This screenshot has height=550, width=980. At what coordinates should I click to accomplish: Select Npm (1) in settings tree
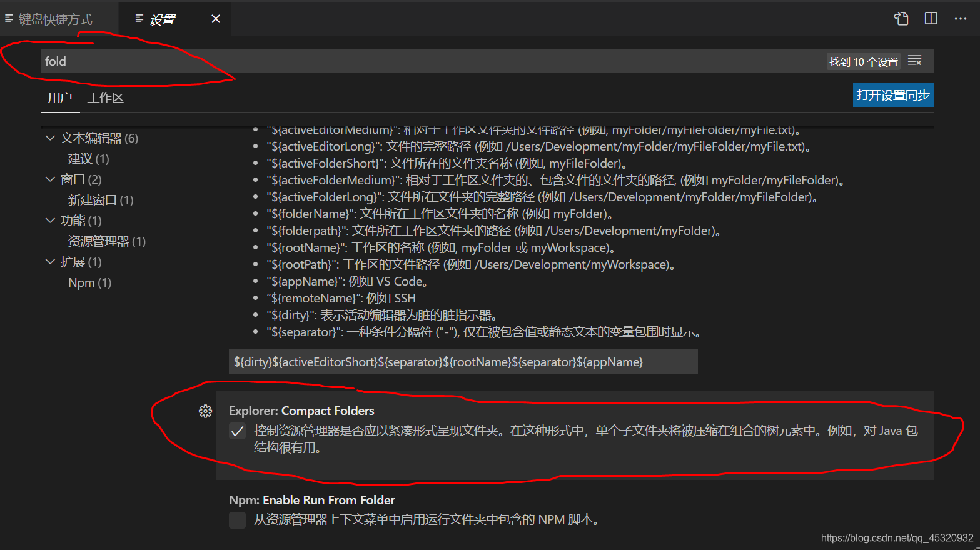(90, 282)
